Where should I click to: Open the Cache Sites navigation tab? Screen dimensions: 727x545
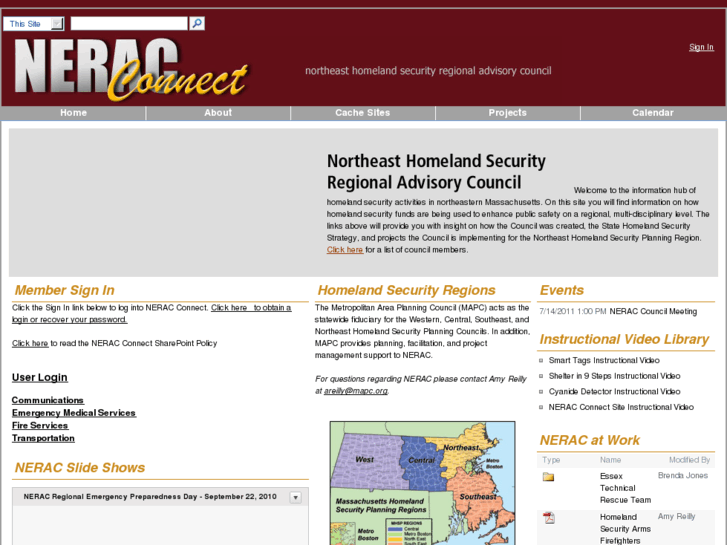tap(363, 113)
